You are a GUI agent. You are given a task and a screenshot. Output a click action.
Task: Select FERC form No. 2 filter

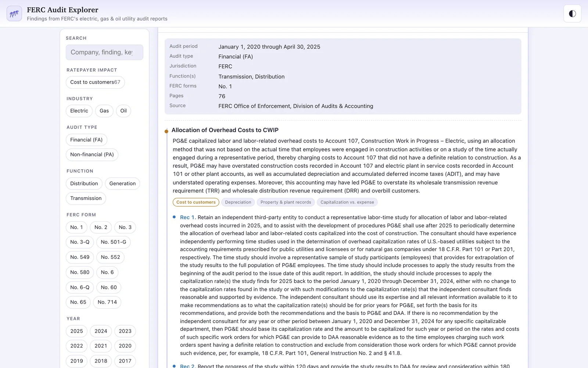[x=101, y=227]
